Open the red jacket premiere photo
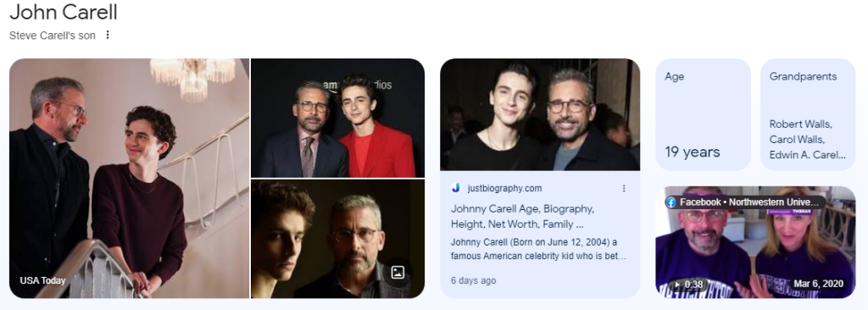The image size is (868, 310). (x=337, y=118)
